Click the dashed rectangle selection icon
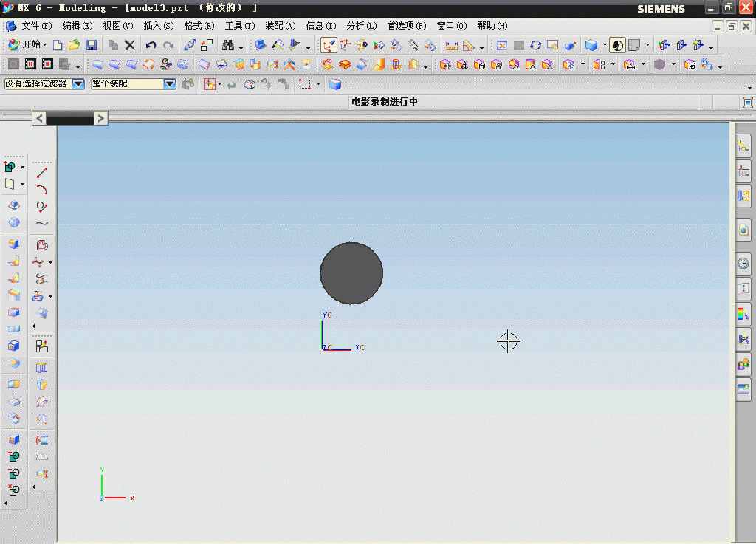 pos(305,84)
